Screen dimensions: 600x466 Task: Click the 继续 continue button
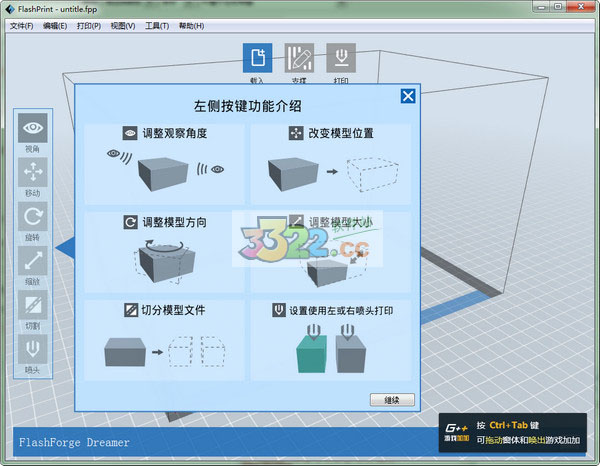[392, 400]
